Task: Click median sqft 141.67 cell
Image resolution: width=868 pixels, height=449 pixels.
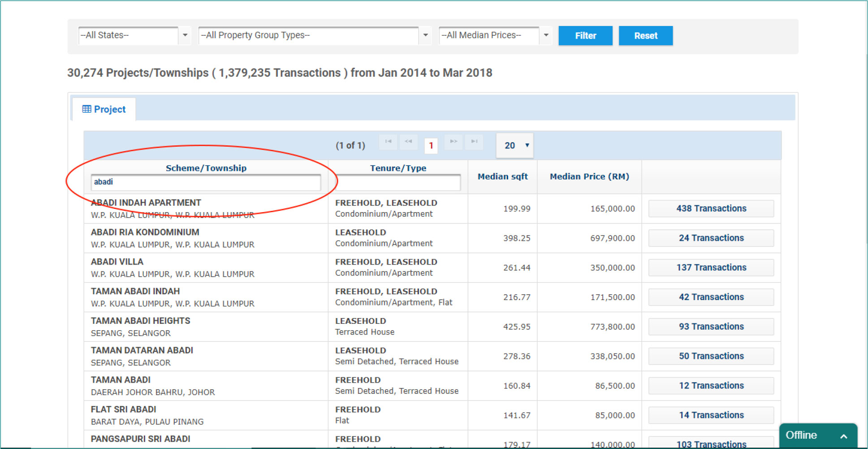Action: pyautogui.click(x=517, y=415)
